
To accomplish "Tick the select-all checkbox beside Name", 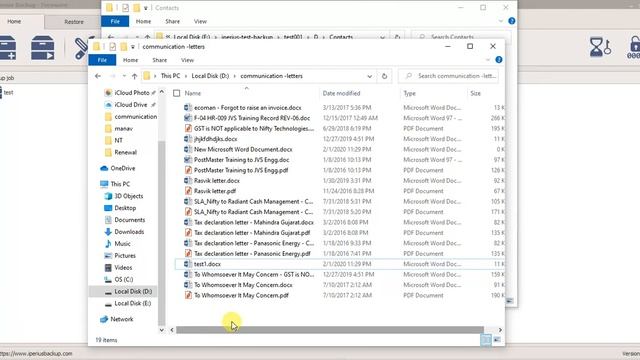I will tap(176, 93).
